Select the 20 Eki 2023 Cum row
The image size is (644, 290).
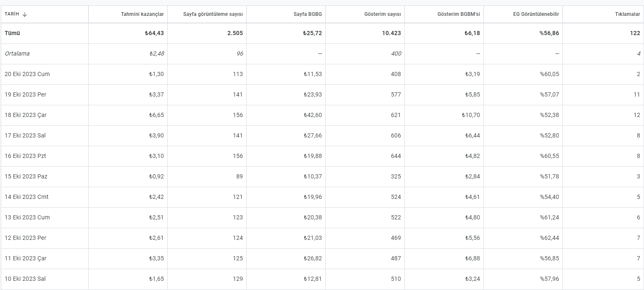pos(322,74)
